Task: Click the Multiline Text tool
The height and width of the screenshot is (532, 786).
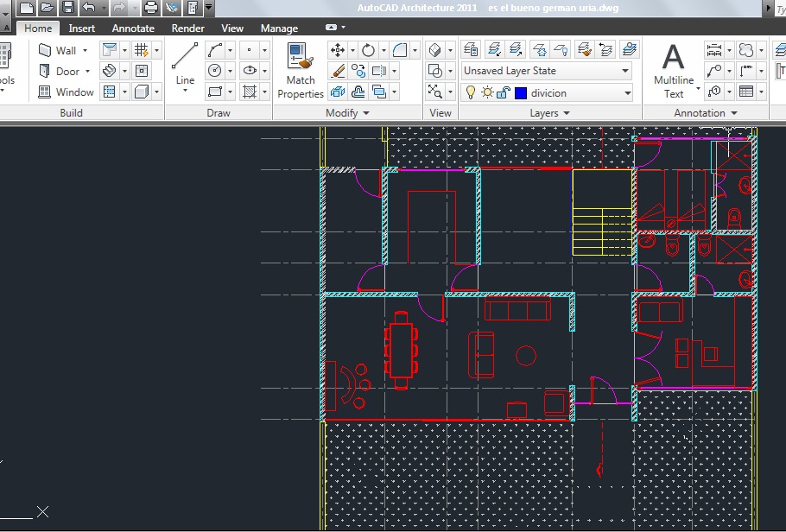Action: click(x=673, y=70)
